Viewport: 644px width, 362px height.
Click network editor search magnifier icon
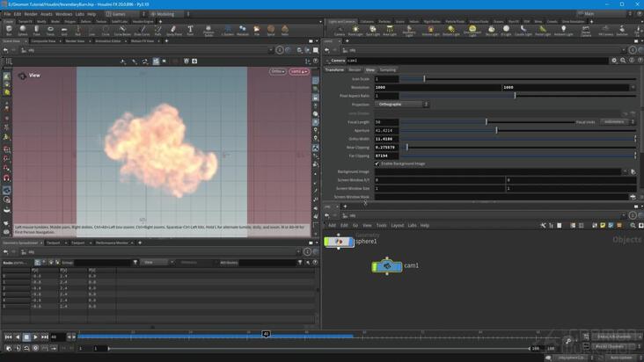coord(633,226)
